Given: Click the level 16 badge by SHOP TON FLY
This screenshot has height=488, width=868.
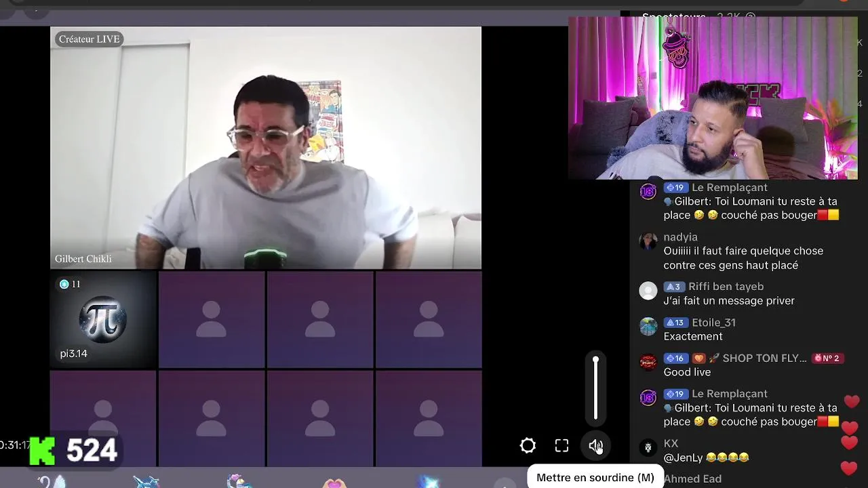Looking at the screenshot, I should tap(675, 358).
